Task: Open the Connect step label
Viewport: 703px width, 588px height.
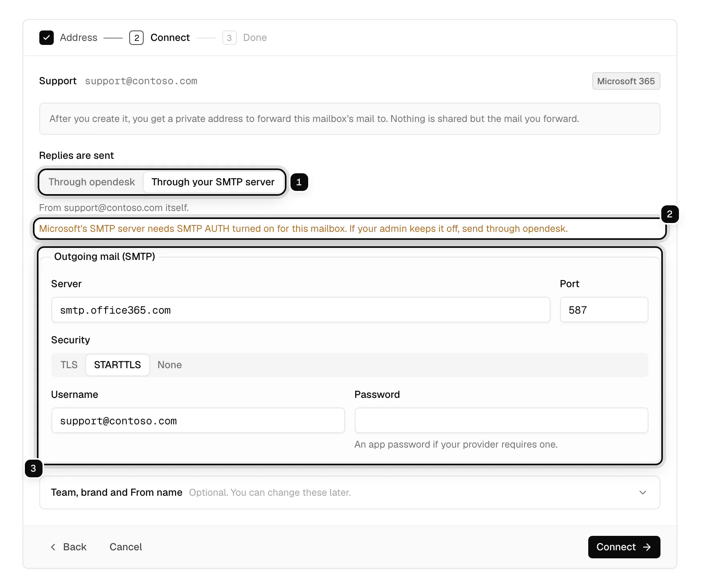Action: [170, 38]
